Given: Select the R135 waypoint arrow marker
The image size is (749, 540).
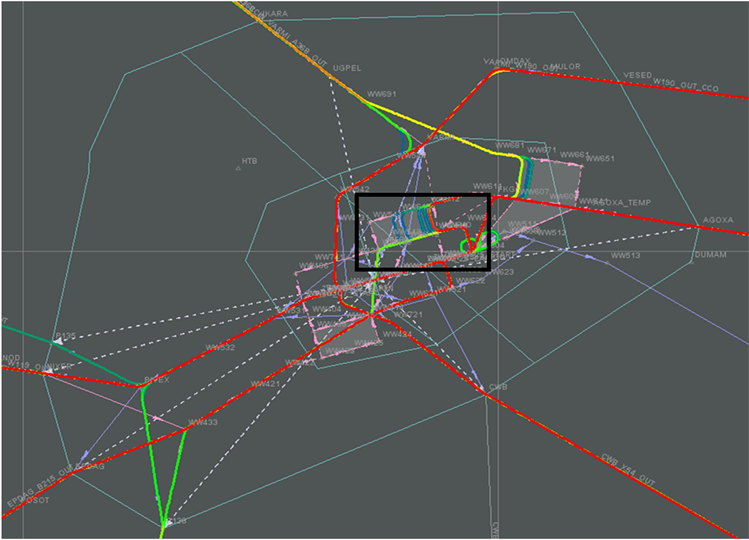Looking at the screenshot, I should click(58, 342).
